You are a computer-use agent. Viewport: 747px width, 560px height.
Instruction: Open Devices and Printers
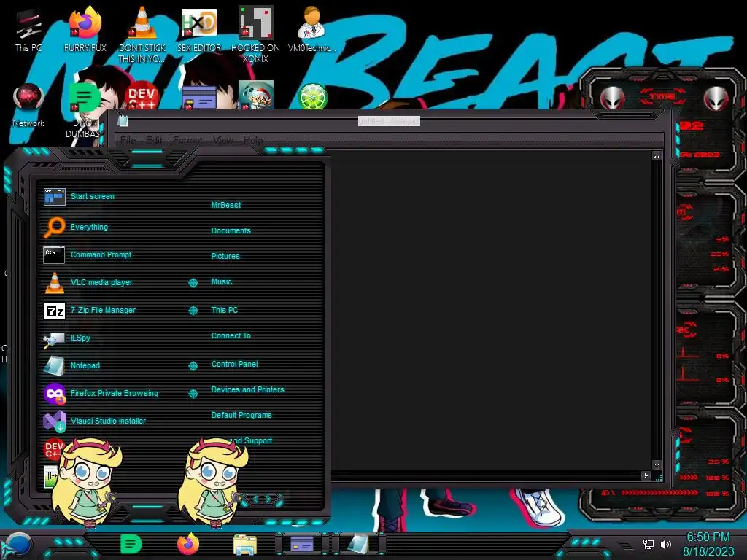pos(247,389)
